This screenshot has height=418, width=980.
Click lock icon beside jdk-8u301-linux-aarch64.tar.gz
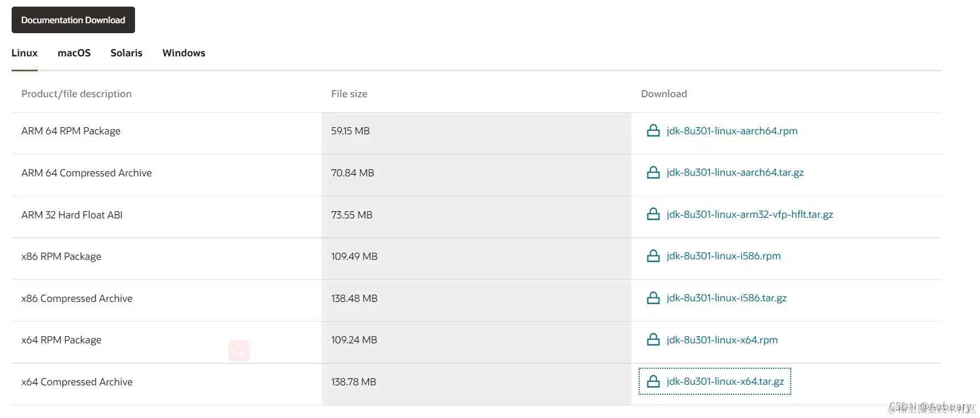pos(653,173)
